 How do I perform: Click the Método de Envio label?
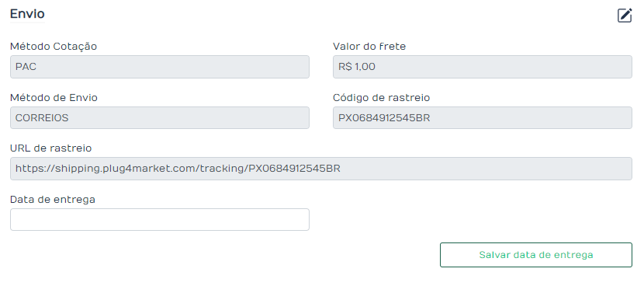pos(54,98)
